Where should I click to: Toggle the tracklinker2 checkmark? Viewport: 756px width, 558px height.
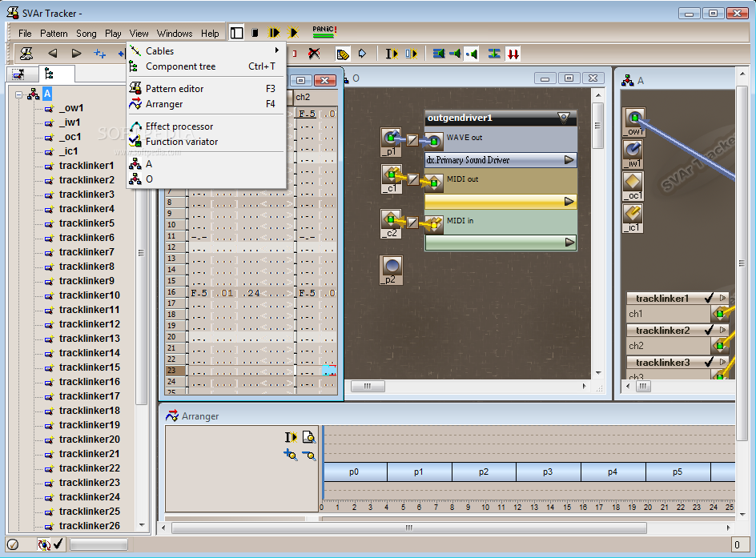pos(709,330)
